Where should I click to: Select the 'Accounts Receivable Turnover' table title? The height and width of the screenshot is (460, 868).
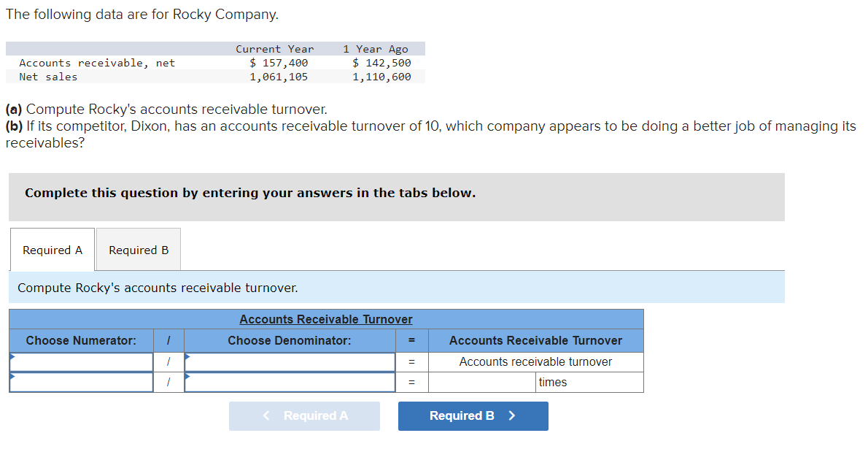[x=326, y=319]
